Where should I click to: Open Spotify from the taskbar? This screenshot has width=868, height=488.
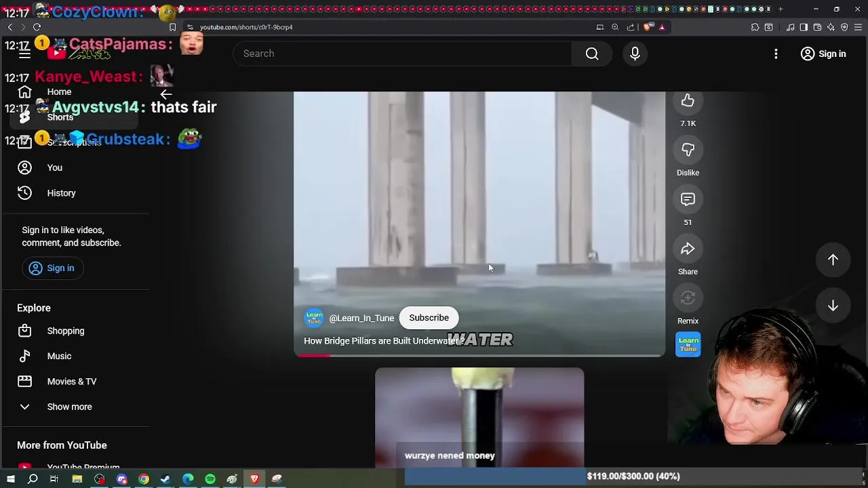210,479
